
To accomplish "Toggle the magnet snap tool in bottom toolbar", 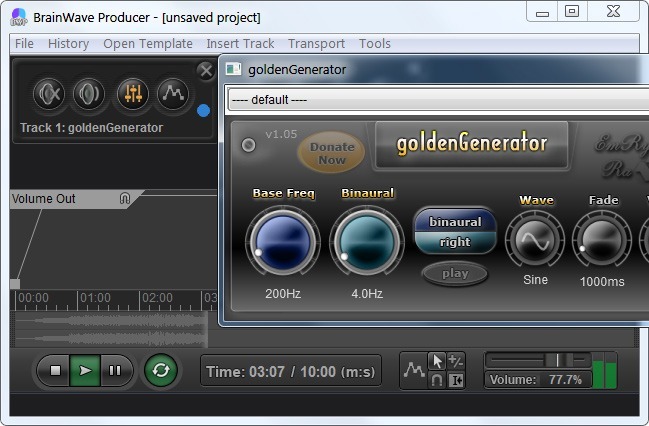I will coord(437,380).
